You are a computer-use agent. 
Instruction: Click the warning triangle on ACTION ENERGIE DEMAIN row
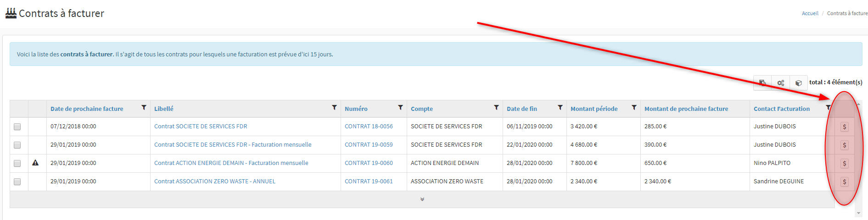coord(35,163)
